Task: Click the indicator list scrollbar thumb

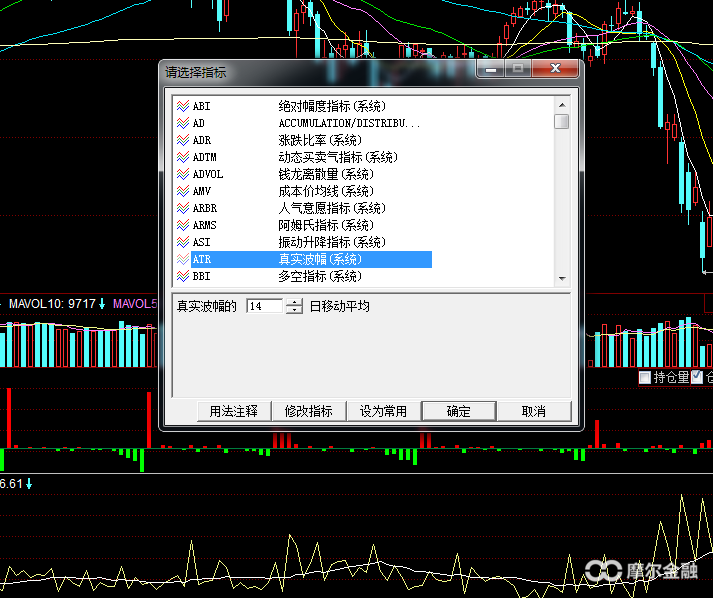Action: point(562,122)
